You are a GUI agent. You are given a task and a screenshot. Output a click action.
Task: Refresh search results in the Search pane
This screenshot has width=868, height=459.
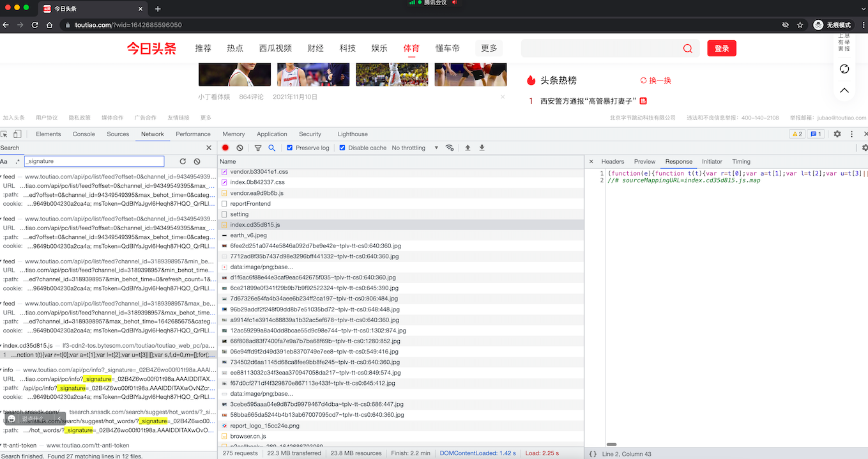(x=183, y=162)
